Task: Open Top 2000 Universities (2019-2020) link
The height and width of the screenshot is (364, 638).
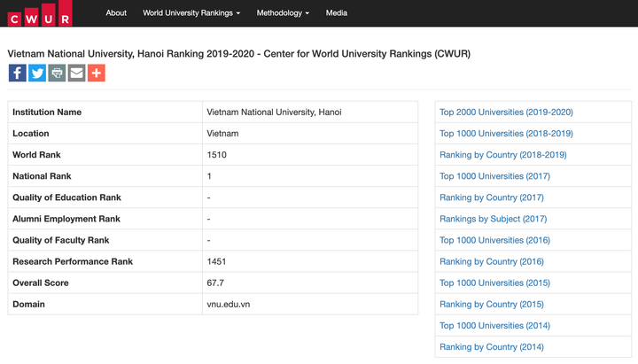Action: [x=506, y=112]
